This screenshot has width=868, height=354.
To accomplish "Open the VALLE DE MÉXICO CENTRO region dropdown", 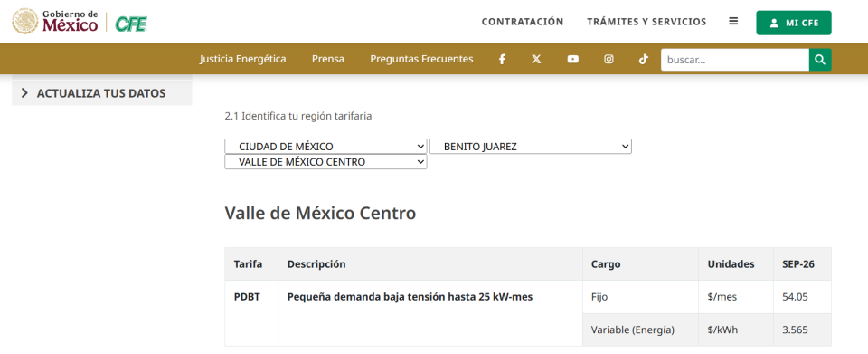I will coord(325,162).
